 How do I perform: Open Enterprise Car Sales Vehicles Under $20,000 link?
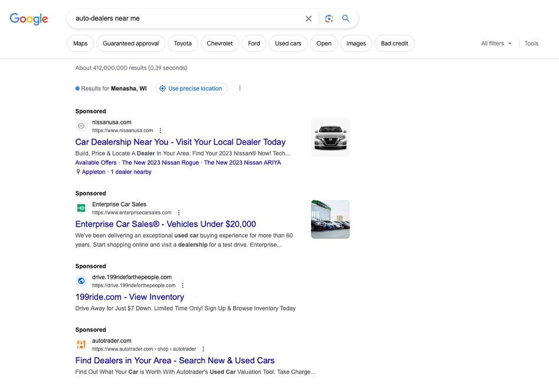pyautogui.click(x=165, y=224)
